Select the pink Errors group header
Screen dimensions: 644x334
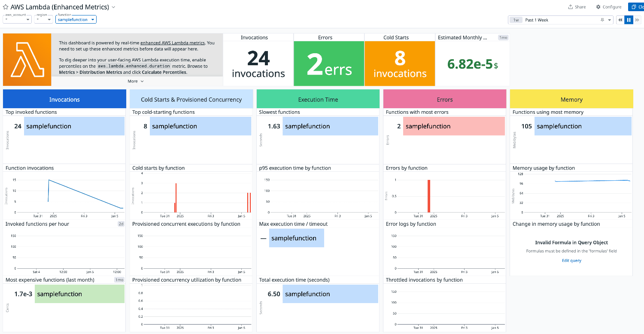(445, 99)
